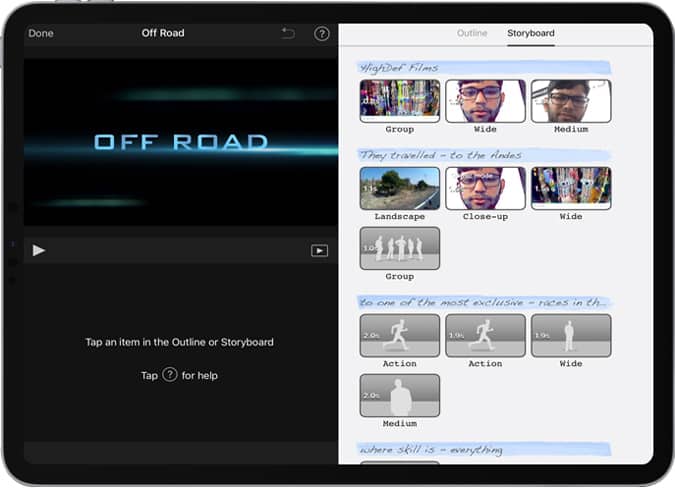Tap the Off Road title video preview

[x=180, y=141]
